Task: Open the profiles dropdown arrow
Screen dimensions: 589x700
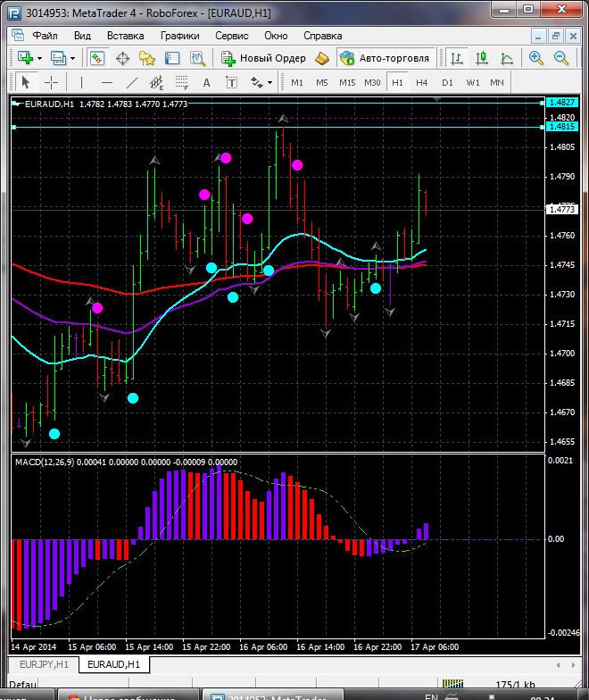Action: [73, 58]
